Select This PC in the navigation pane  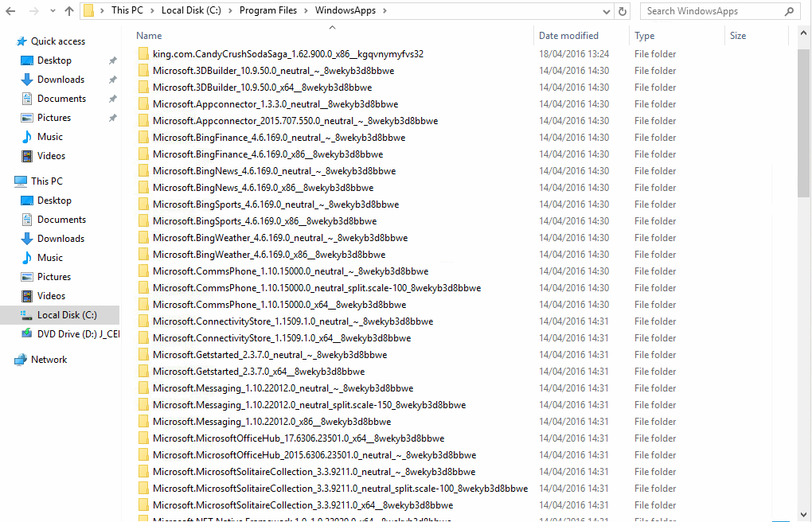click(47, 181)
